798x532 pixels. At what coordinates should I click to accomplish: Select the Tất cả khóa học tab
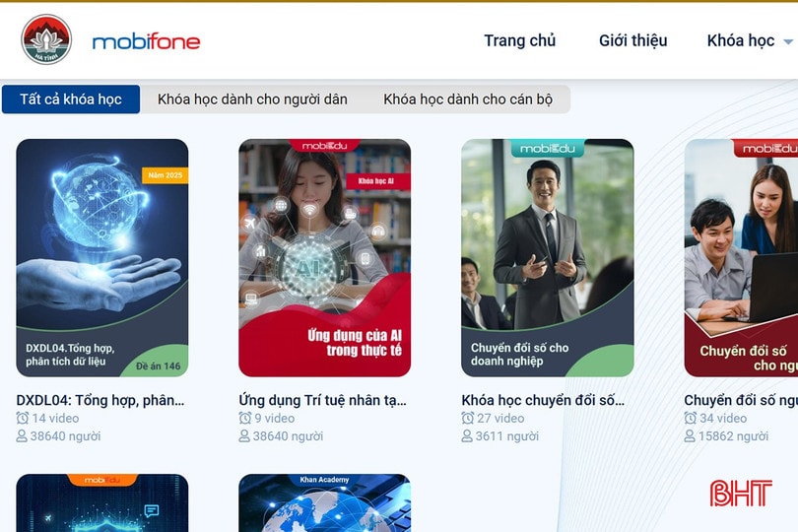[71, 100]
